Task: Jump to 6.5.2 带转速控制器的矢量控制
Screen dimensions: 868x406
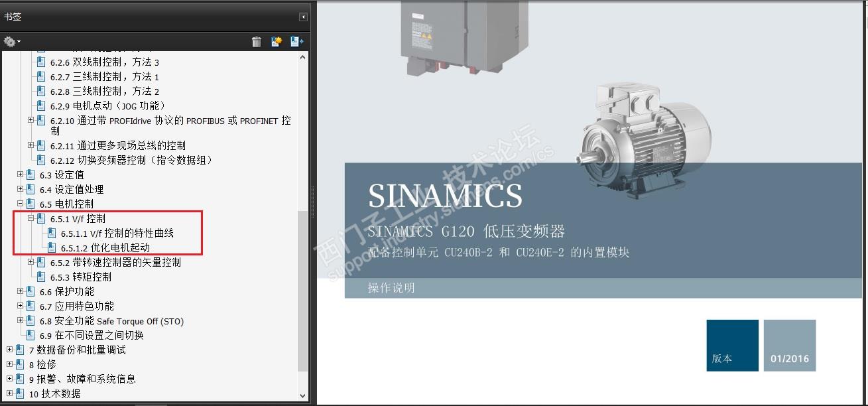Action: 115,262
